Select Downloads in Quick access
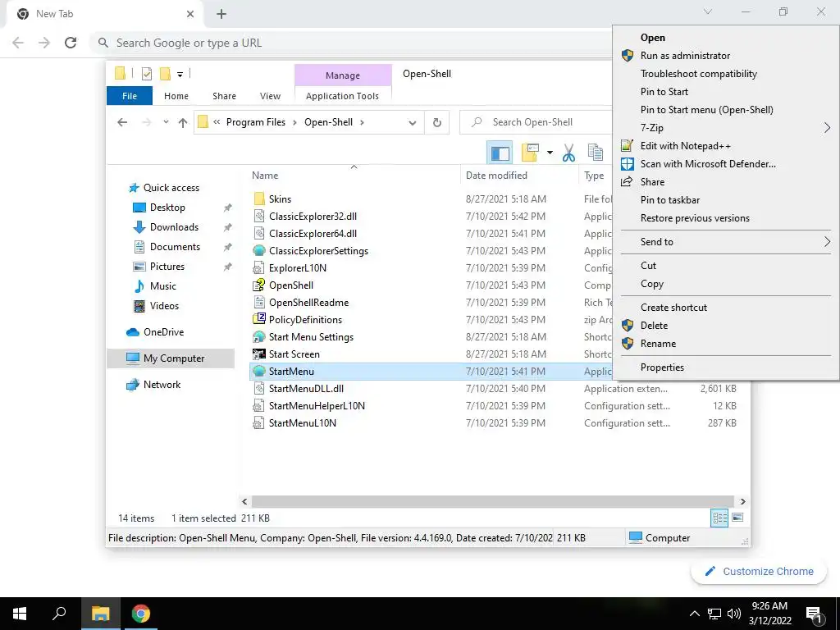 (x=174, y=227)
